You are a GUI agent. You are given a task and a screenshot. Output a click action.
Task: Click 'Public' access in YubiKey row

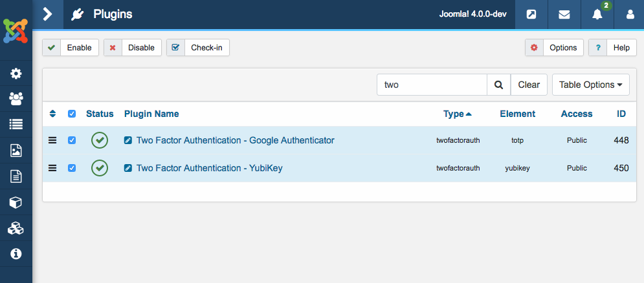[x=577, y=168]
